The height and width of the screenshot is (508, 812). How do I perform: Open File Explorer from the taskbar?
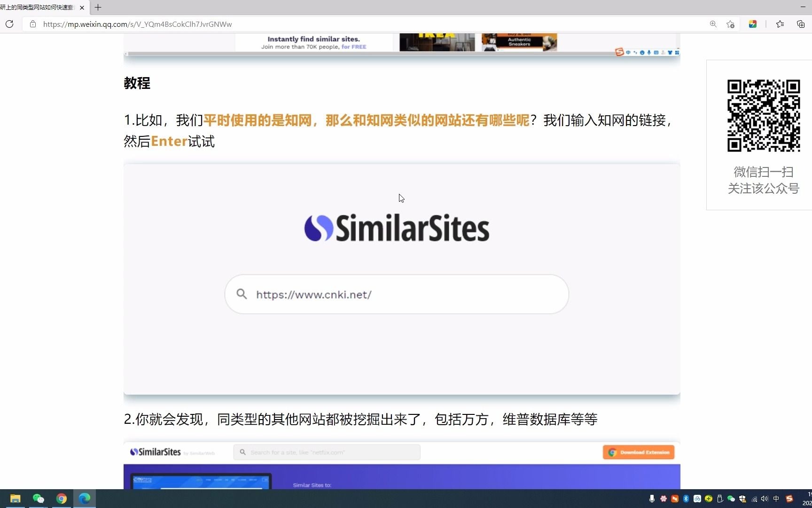pos(16,499)
